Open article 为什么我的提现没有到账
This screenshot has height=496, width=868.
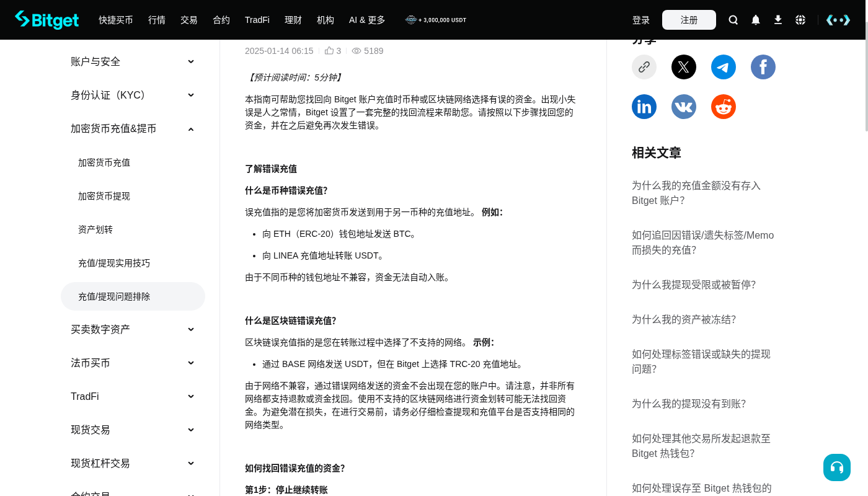(689, 404)
